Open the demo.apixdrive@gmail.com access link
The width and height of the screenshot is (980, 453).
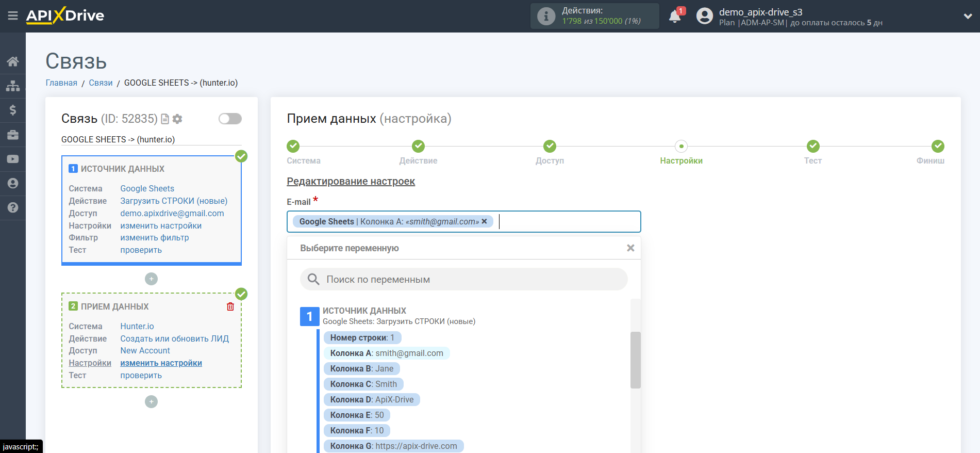172,213
